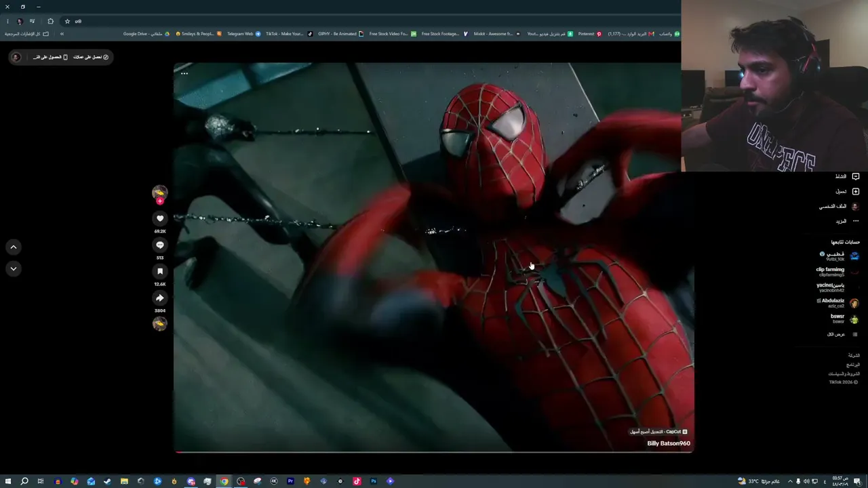Open the weather widget showing 33°C
Image resolution: width=868 pixels, height=488 pixels.
759,481
